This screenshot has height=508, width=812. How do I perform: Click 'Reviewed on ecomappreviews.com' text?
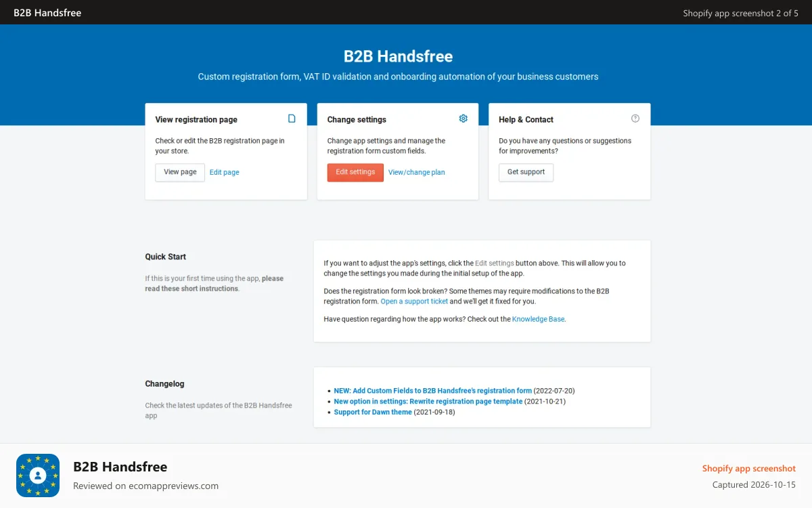tap(145, 486)
